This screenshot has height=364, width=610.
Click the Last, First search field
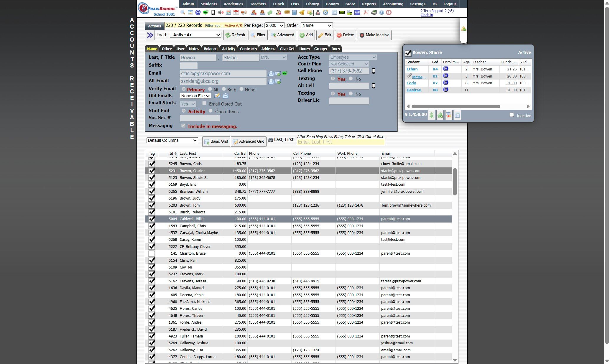[341, 142]
